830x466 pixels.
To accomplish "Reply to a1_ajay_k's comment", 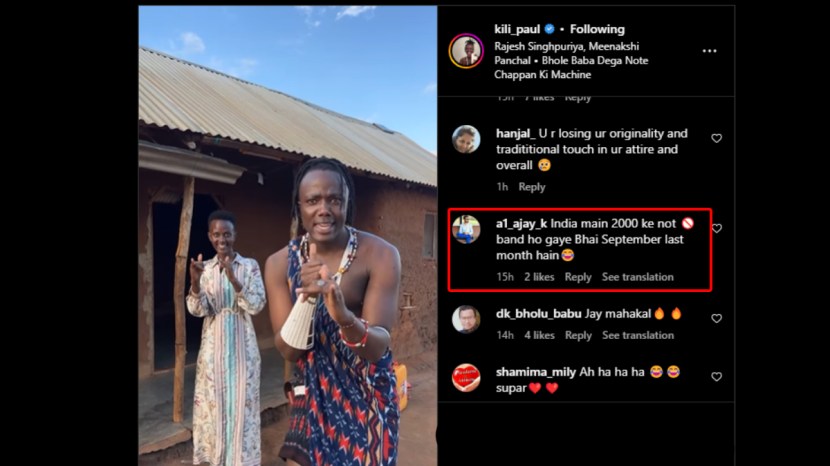I will coord(578,277).
